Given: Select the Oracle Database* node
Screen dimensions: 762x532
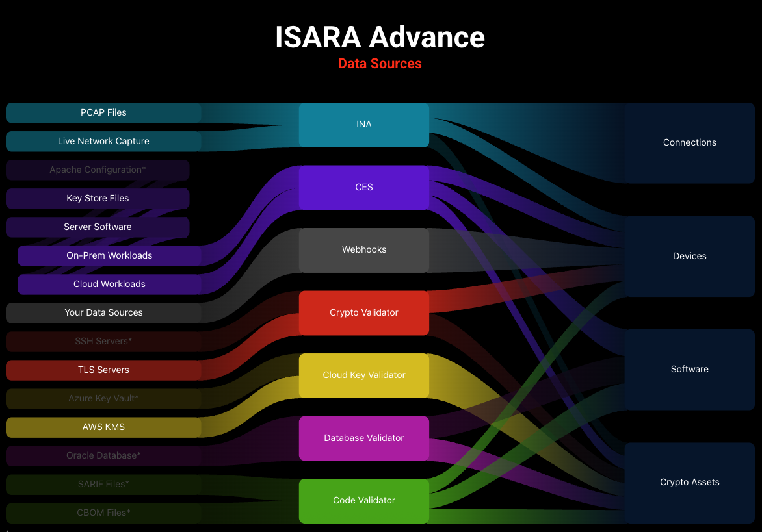Looking at the screenshot, I should pyautogui.click(x=103, y=456).
